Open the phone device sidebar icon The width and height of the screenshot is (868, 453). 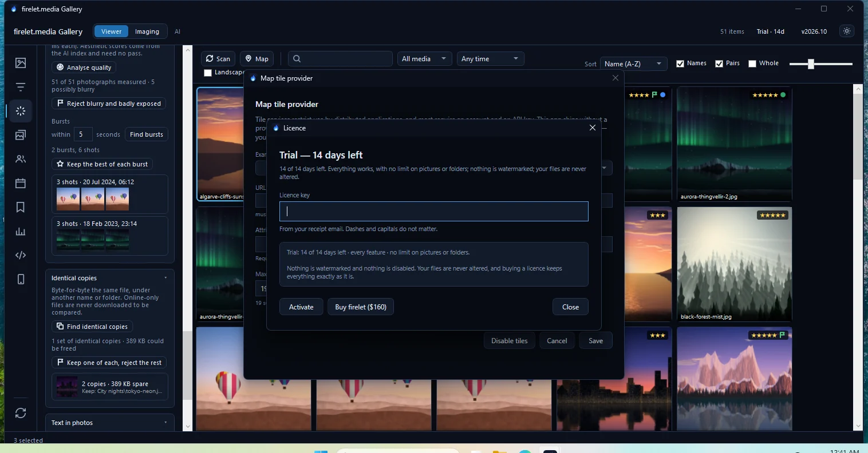[21, 279]
